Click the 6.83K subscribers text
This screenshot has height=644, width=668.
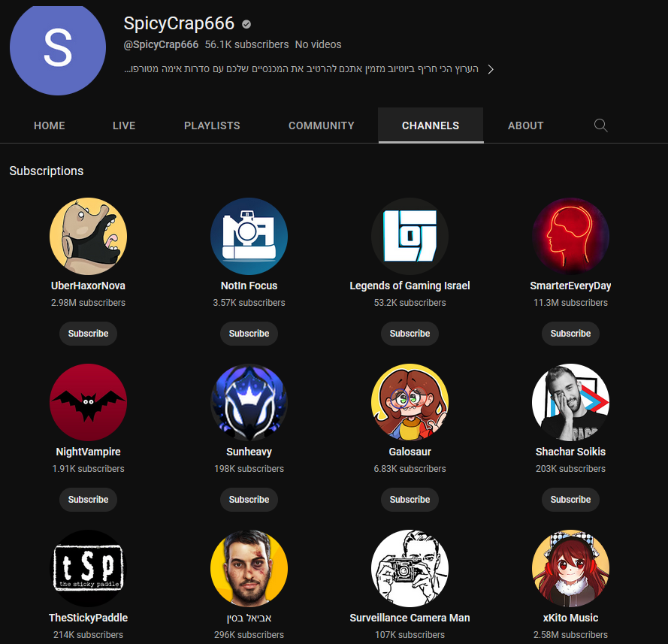point(410,469)
